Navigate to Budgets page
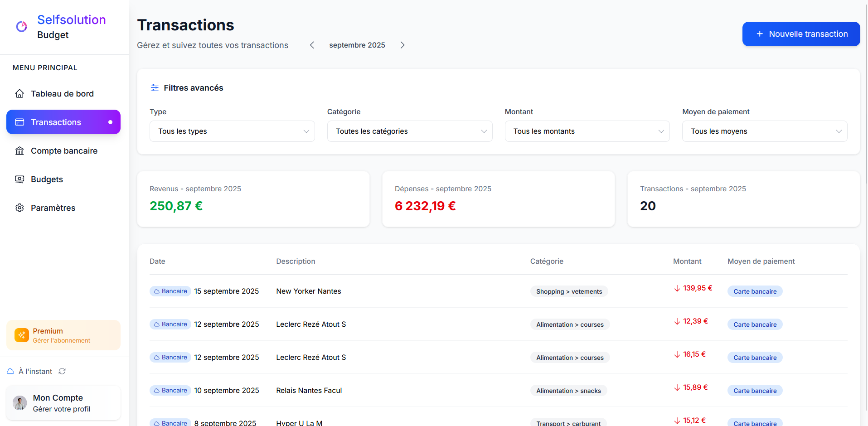The image size is (868, 426). (x=63, y=179)
